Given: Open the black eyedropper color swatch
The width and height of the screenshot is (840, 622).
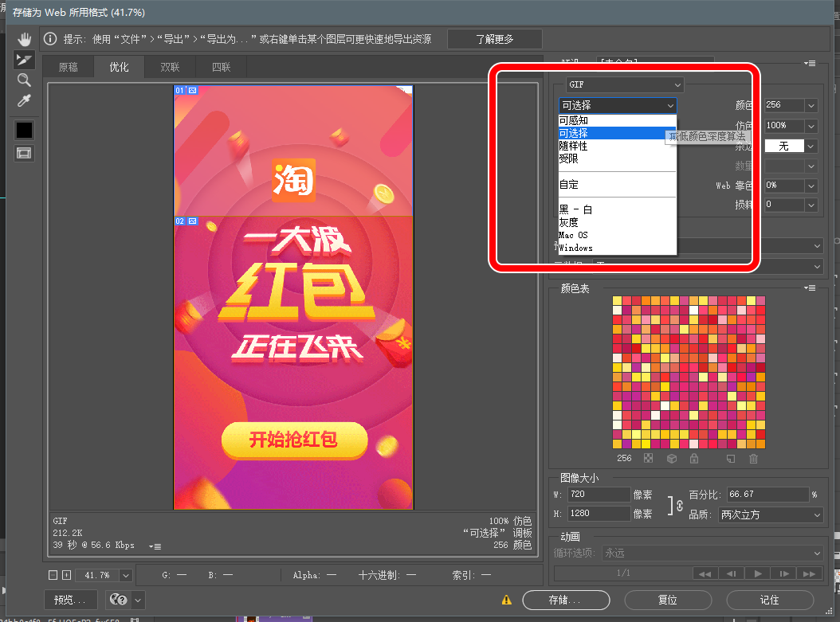Looking at the screenshot, I should click(24, 130).
